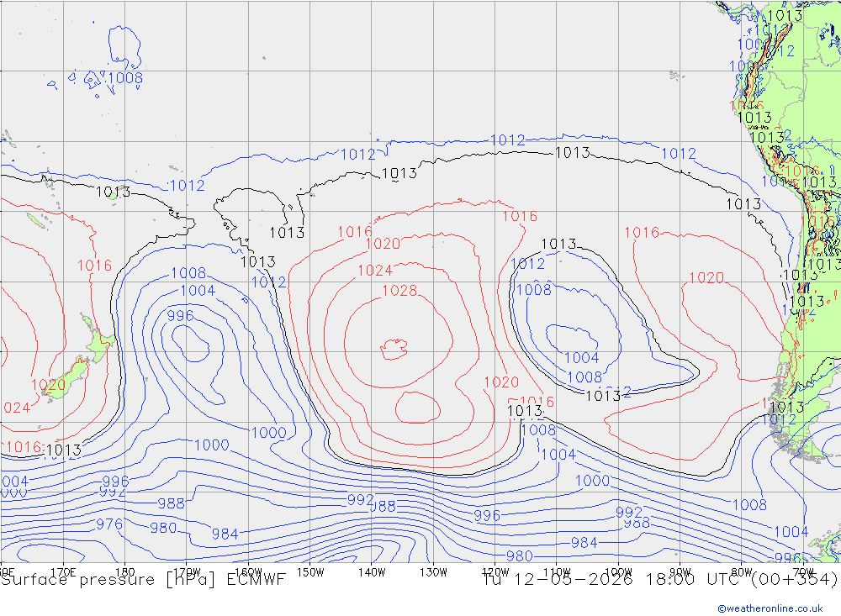This screenshot has width=841, height=616.
Task: Select the red 1024 isobar label
Action: (x=375, y=271)
